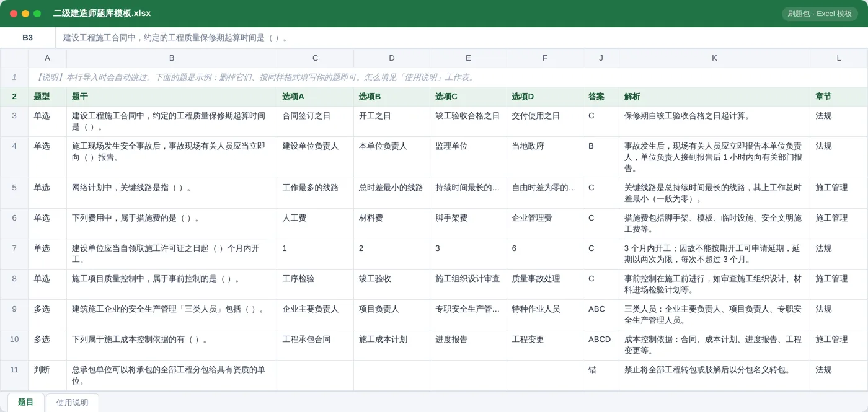Select cell 建设单位负责人
Image resolution: width=868 pixels, height=412 pixels.
point(315,157)
